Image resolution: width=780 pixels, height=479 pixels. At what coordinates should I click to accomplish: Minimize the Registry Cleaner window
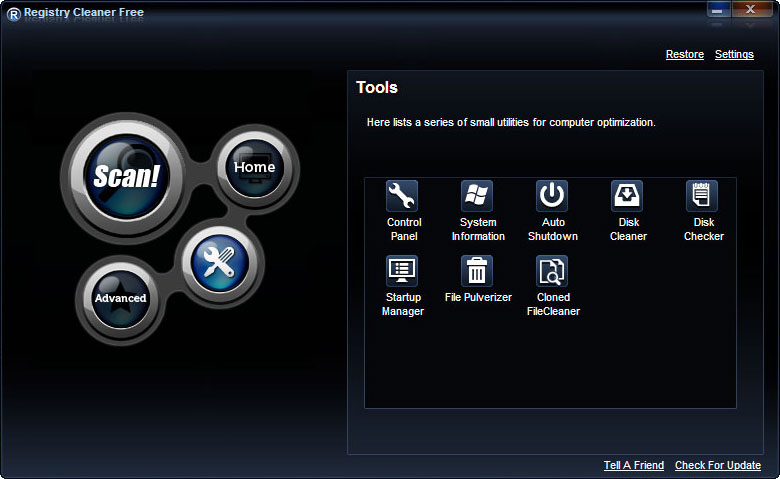[718, 10]
